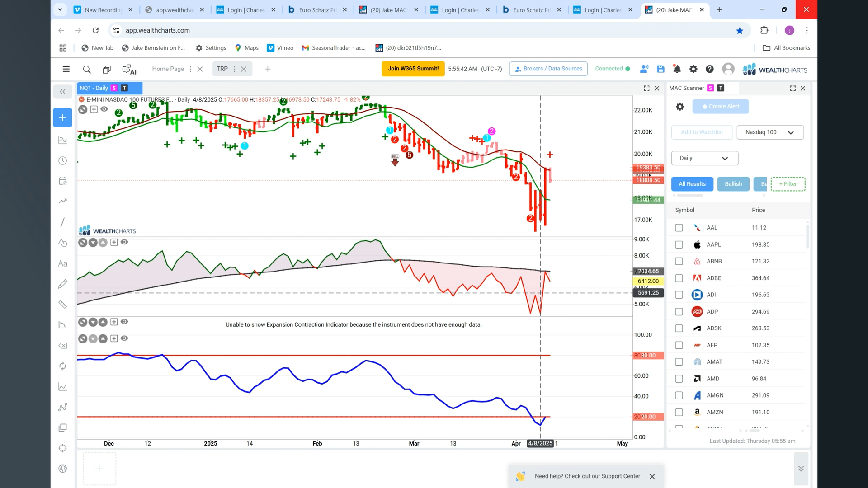This screenshot has width=868, height=488.
Task: Toggle bottom oscillator pane visibility eye
Action: (x=124, y=338)
